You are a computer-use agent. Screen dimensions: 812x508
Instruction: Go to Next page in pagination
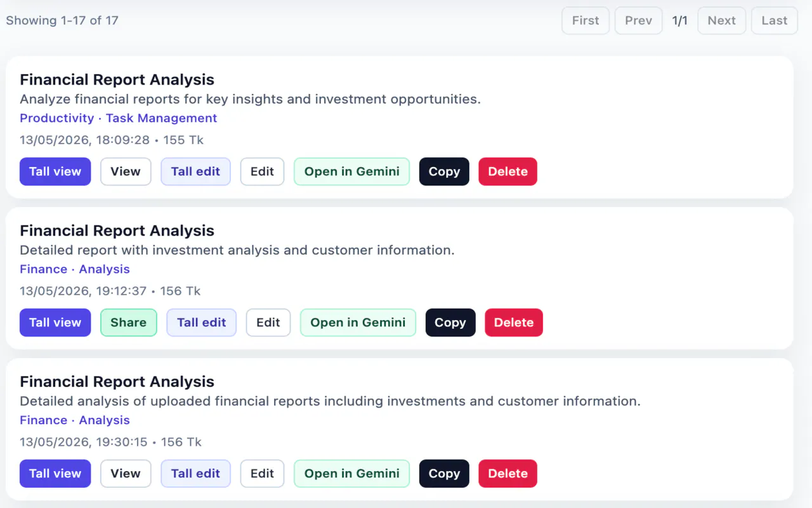[722, 20]
